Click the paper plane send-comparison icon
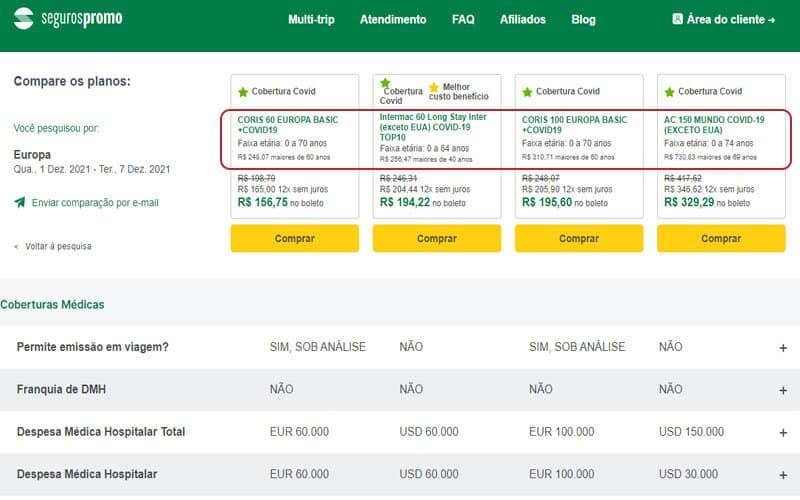Viewport: 800px width, 500px height. pyautogui.click(x=20, y=203)
